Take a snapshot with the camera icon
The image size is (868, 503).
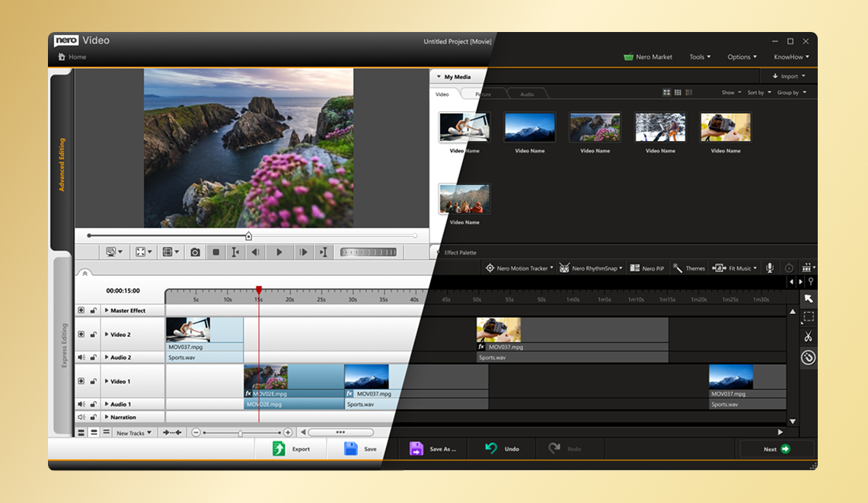pyautogui.click(x=195, y=251)
